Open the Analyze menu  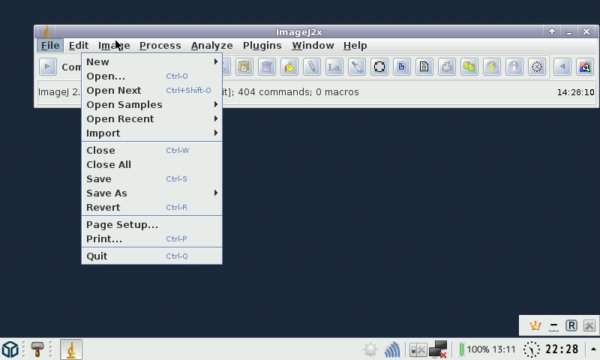212,46
